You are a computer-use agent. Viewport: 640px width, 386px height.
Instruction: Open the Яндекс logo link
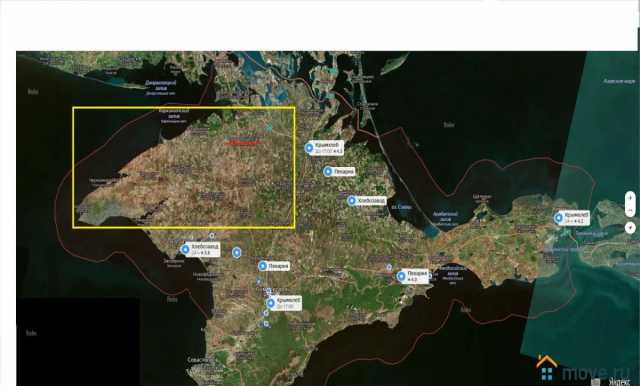(x=619, y=382)
